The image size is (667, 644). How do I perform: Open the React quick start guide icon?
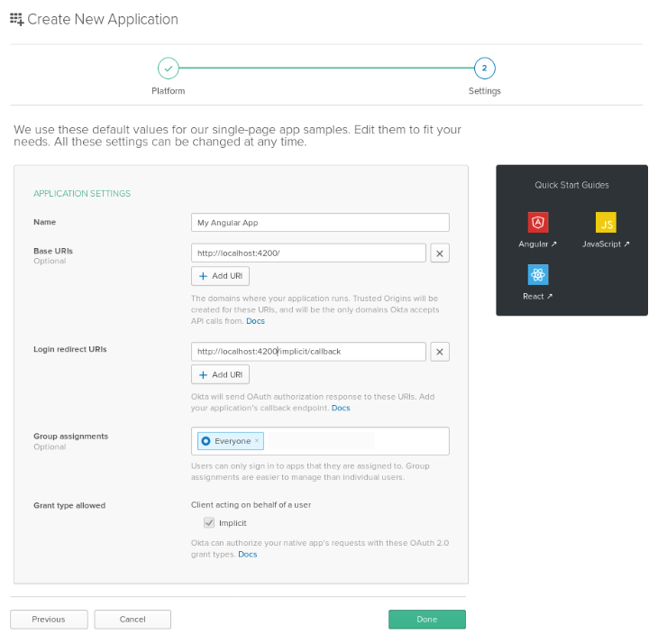point(538,275)
